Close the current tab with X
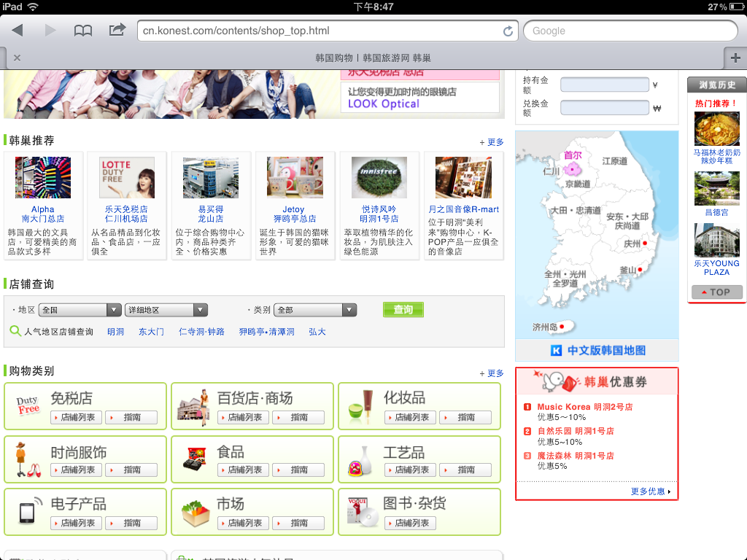747x560 pixels. [x=18, y=58]
